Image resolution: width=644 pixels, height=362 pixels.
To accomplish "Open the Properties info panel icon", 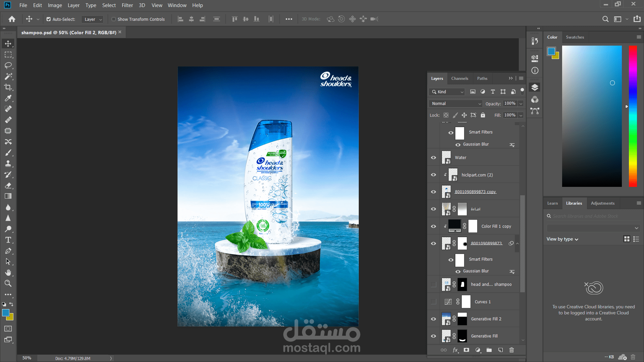I will click(x=535, y=70).
